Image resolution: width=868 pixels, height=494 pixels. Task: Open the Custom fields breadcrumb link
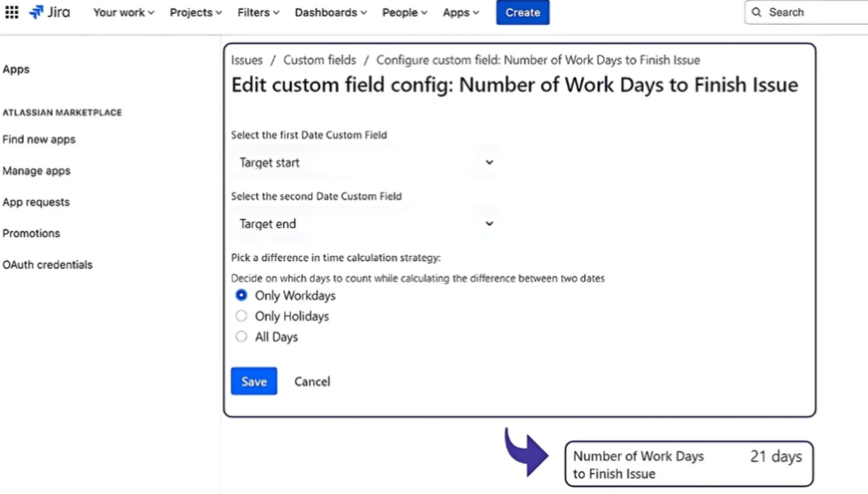click(319, 61)
